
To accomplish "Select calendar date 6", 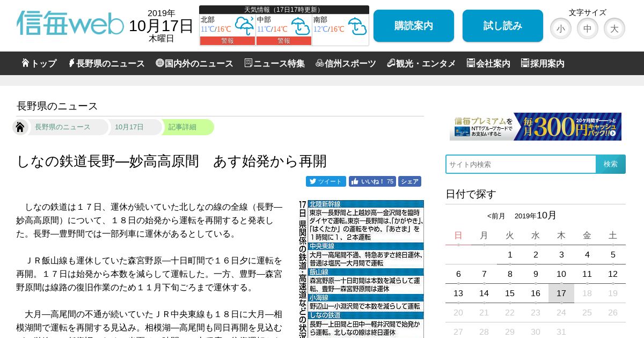I will (458, 274).
